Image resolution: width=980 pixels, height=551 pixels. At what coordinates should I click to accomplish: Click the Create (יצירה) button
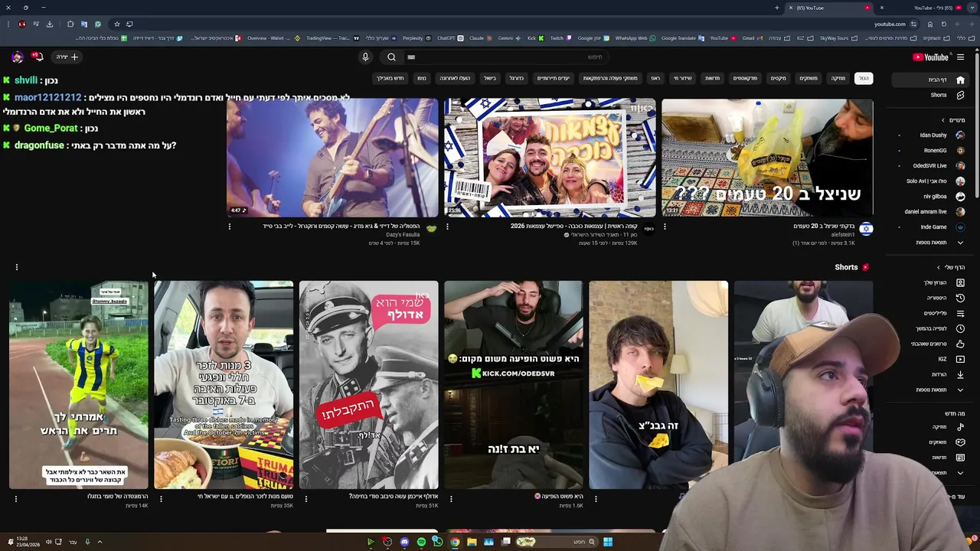pyautogui.click(x=67, y=57)
